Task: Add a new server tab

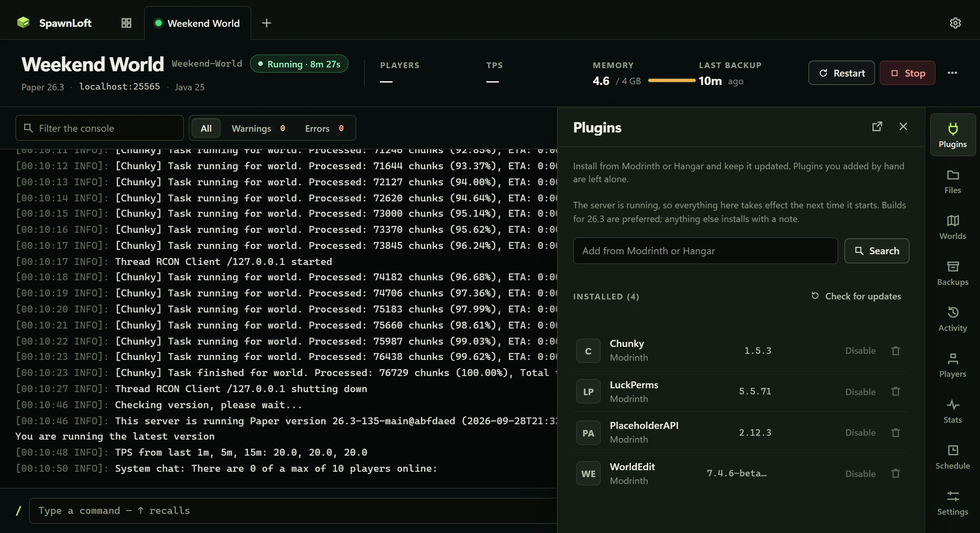Action: (266, 23)
